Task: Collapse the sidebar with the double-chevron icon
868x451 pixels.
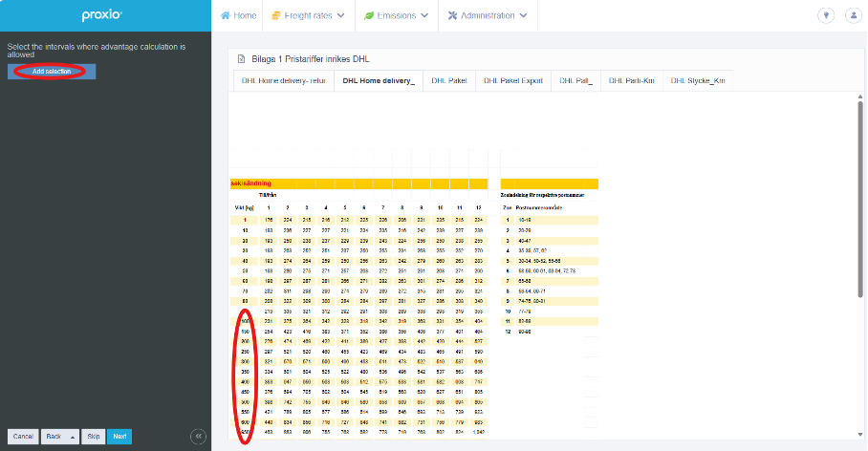Action: click(x=198, y=436)
